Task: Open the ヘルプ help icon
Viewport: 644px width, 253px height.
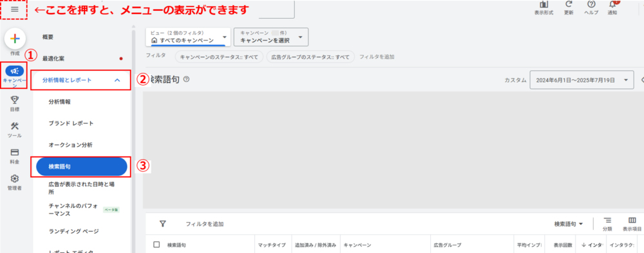Action: click(591, 5)
